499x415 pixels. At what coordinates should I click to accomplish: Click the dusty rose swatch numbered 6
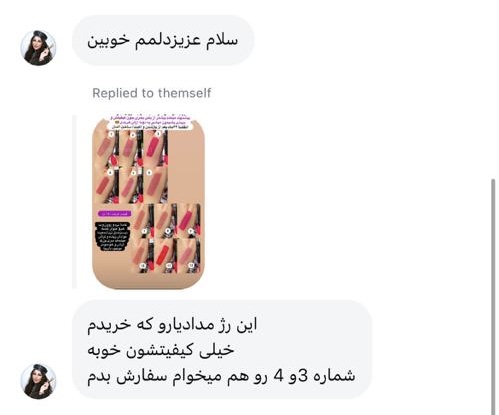click(155, 186)
